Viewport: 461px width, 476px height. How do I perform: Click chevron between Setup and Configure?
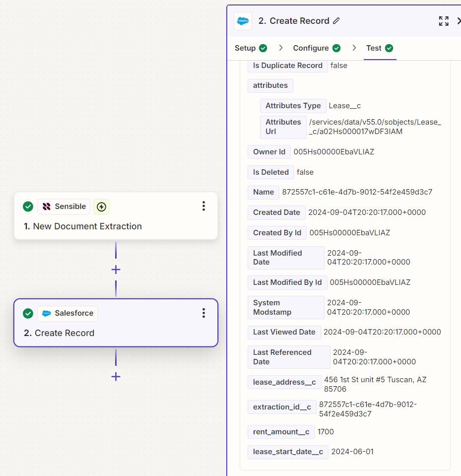click(281, 48)
